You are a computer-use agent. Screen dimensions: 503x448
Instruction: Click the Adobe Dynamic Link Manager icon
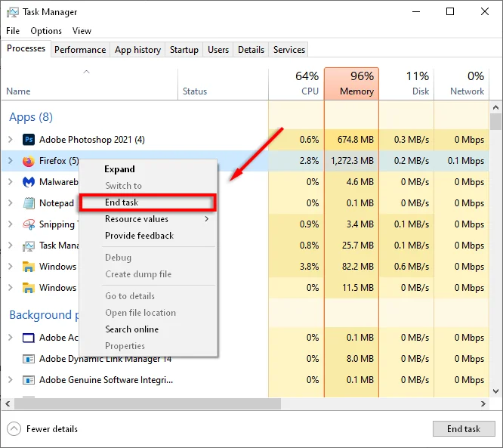pos(29,359)
